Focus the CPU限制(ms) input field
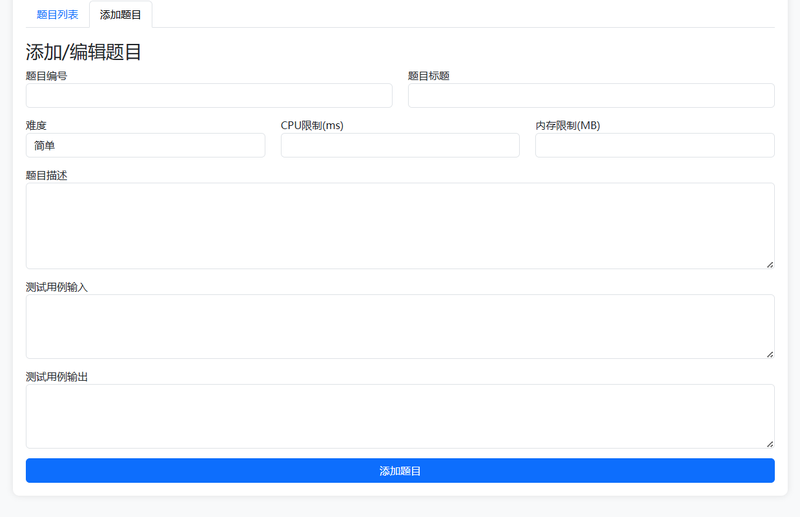 400,145
